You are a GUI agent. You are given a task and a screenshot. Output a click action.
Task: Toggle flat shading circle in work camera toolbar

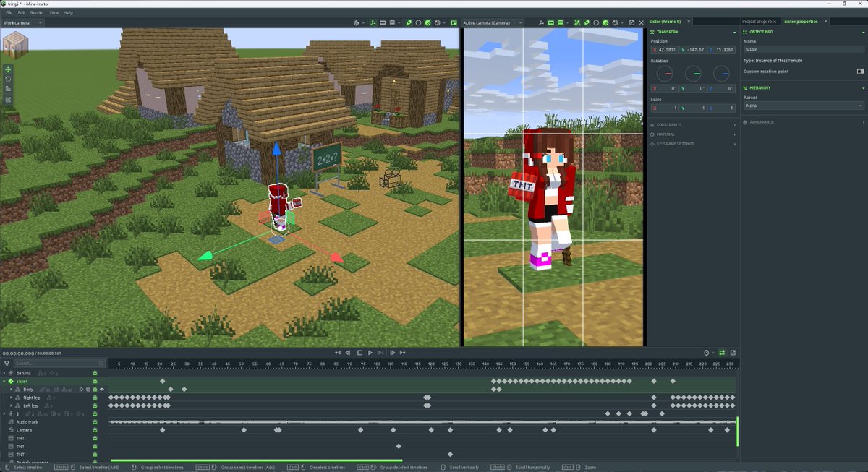[418, 22]
